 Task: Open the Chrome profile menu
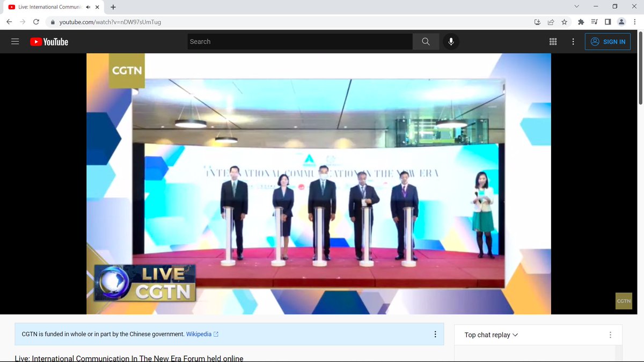621,22
